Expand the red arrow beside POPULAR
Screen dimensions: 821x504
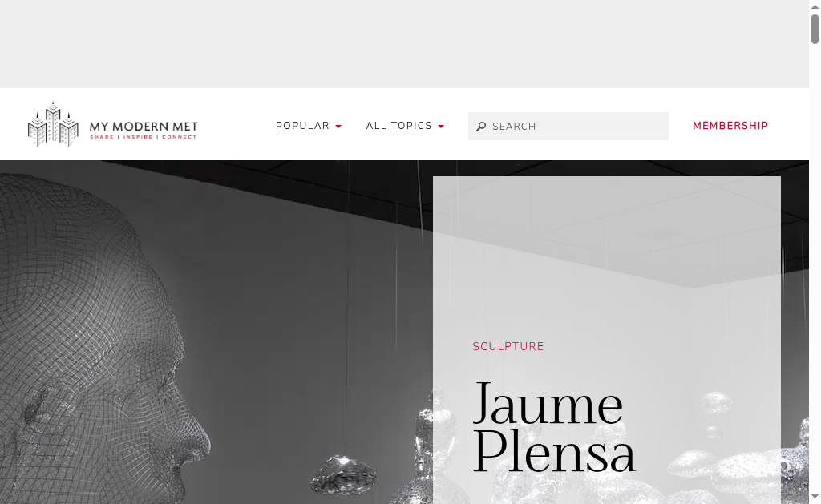click(x=338, y=127)
